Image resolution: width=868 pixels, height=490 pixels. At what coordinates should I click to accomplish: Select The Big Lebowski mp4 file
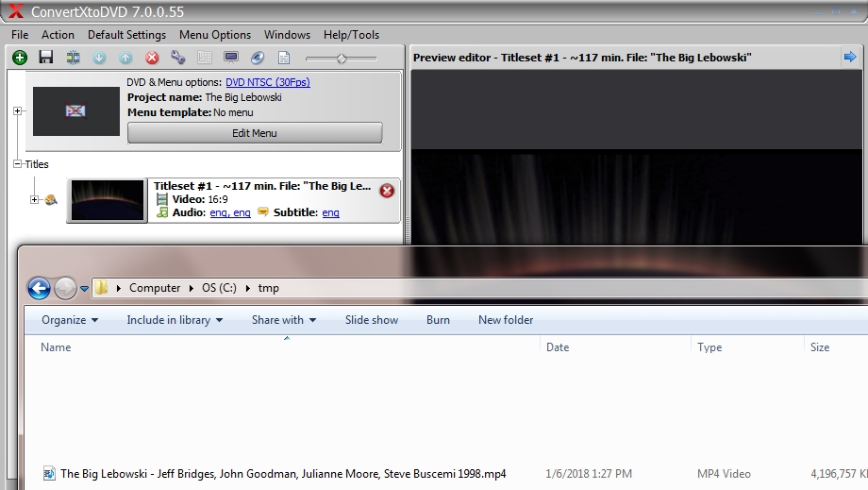pyautogui.click(x=283, y=474)
